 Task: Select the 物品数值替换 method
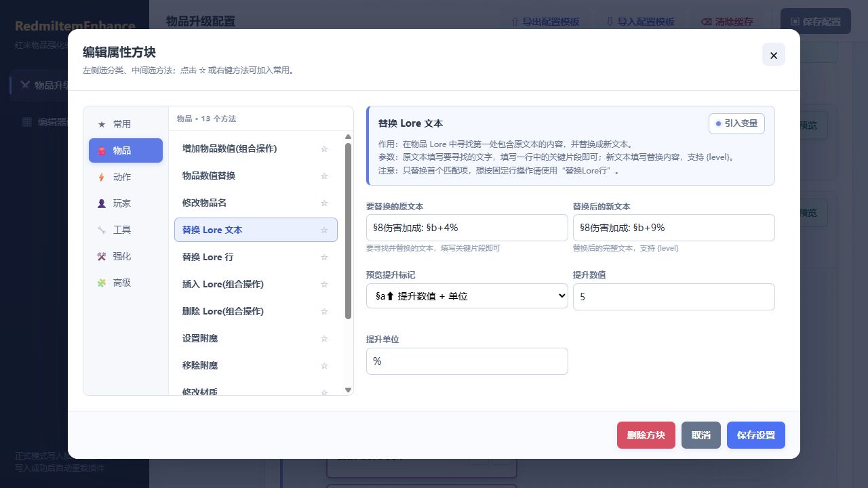tap(256, 176)
